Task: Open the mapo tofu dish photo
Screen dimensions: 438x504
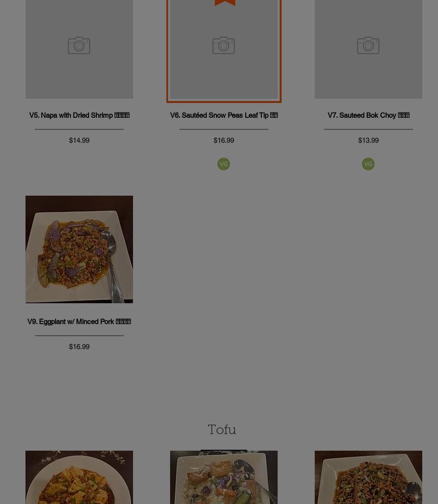Action: tap(79, 477)
